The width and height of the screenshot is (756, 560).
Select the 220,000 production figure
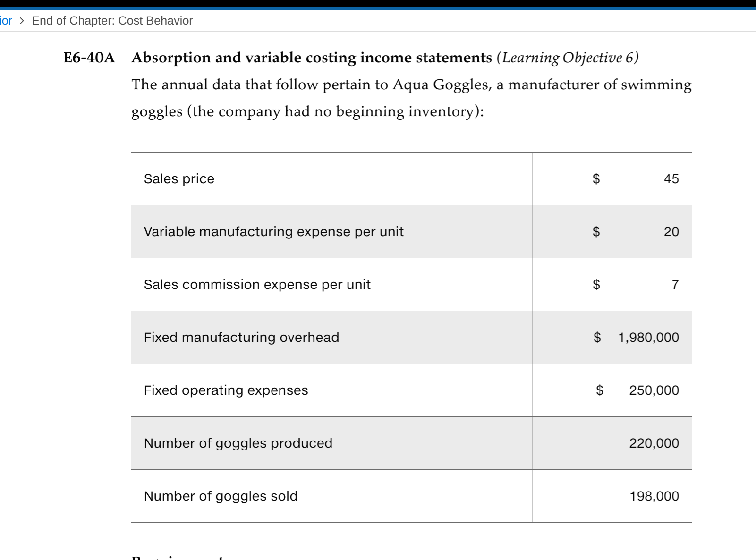[654, 443]
